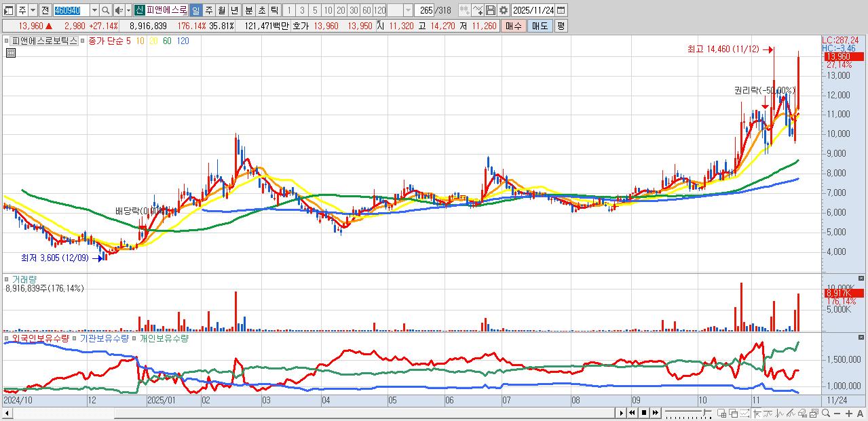Open stock search with the magnifier icon
868x421 pixels.
point(106,10)
